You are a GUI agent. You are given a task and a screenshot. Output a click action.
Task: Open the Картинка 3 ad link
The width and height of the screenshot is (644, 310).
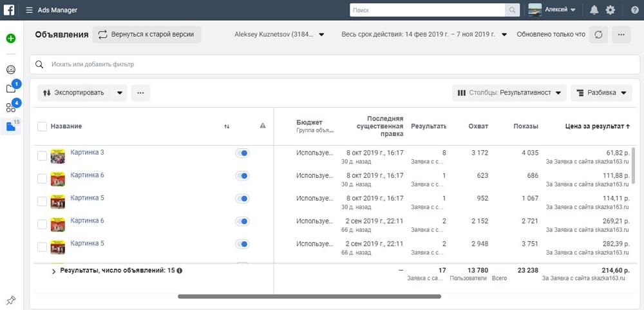click(87, 153)
